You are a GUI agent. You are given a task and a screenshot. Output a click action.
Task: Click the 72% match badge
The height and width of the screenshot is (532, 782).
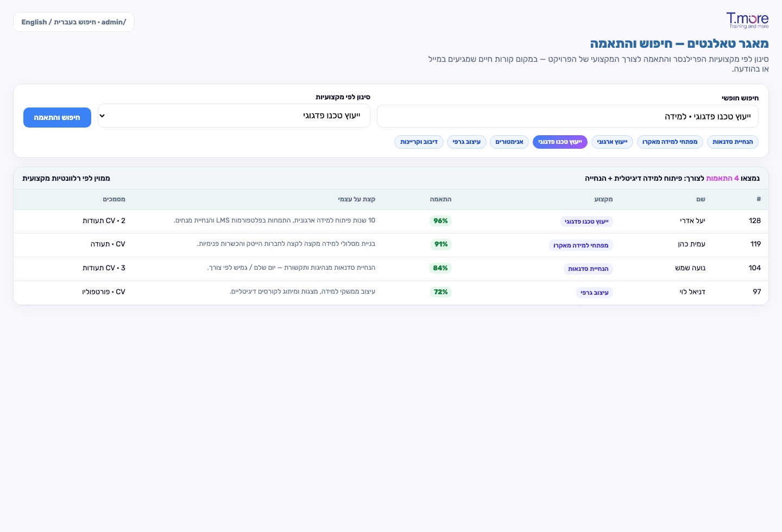pyautogui.click(x=441, y=292)
